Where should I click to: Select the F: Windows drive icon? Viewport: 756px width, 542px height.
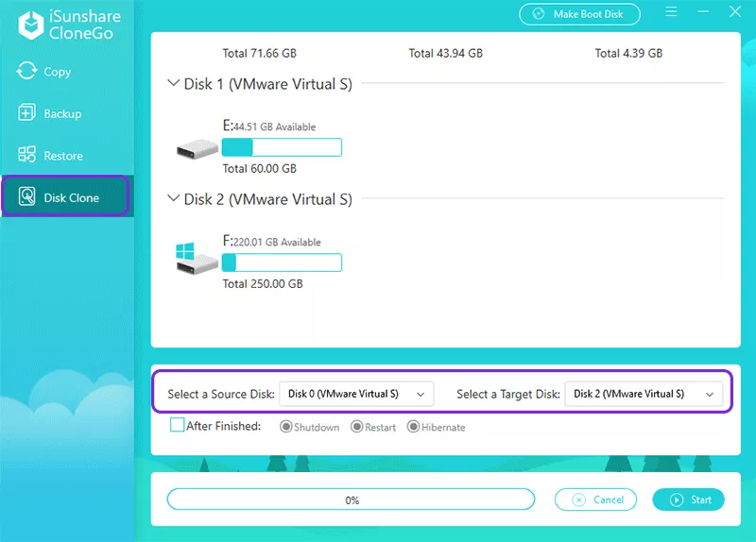coord(197,259)
